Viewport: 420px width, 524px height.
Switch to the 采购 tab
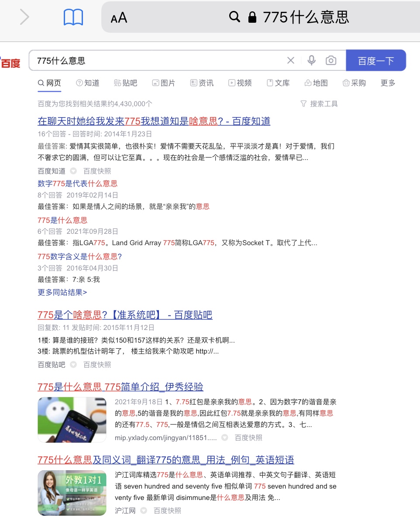point(354,83)
